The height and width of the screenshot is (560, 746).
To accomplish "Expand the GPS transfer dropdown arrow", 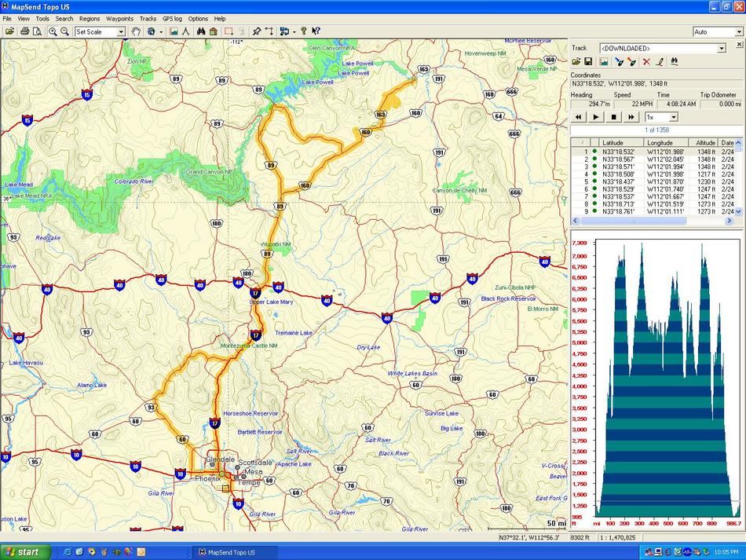I will pos(294,32).
